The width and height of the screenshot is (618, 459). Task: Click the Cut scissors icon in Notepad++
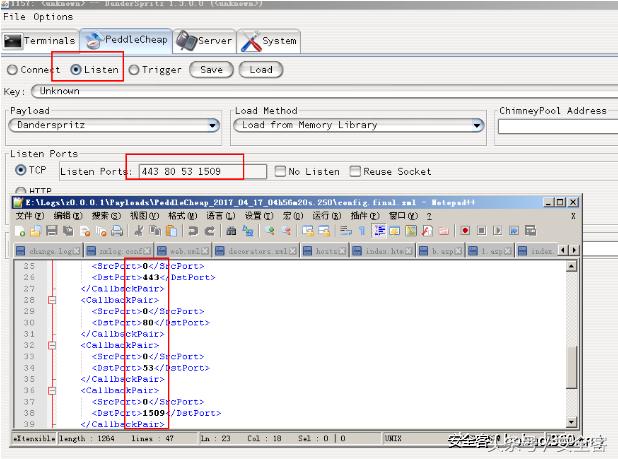138,231
